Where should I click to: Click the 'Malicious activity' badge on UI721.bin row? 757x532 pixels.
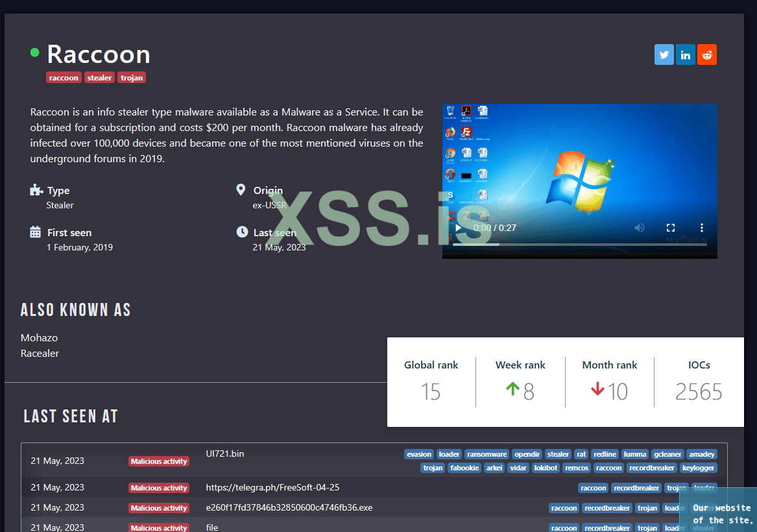click(x=159, y=461)
